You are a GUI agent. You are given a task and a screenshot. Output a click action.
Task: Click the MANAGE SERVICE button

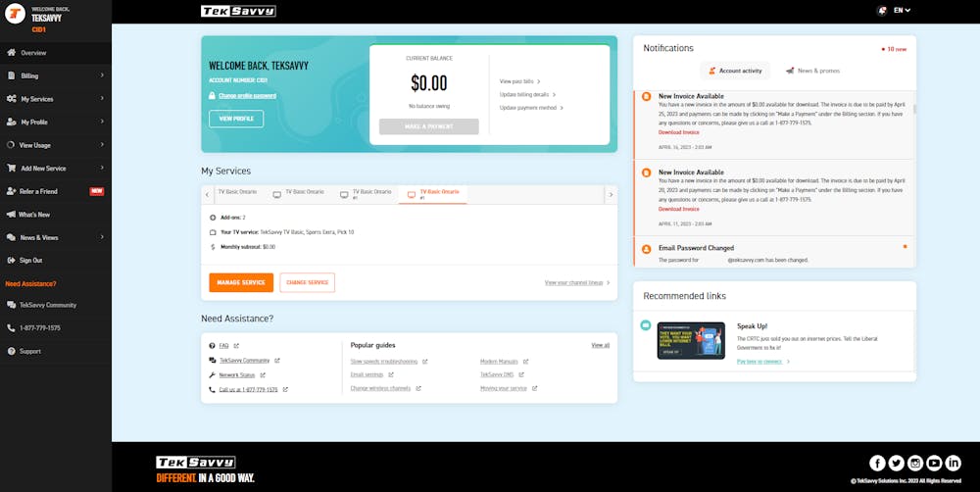241,282
